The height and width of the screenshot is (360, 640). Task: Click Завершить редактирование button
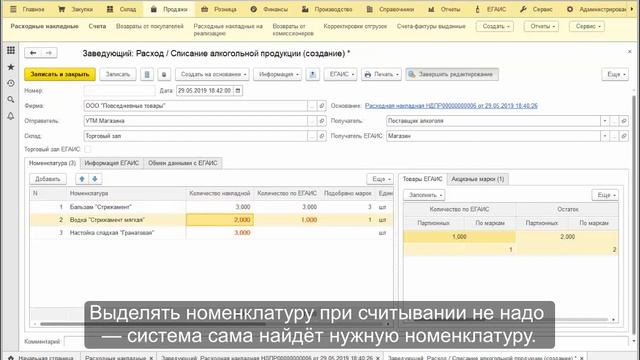(x=452, y=74)
